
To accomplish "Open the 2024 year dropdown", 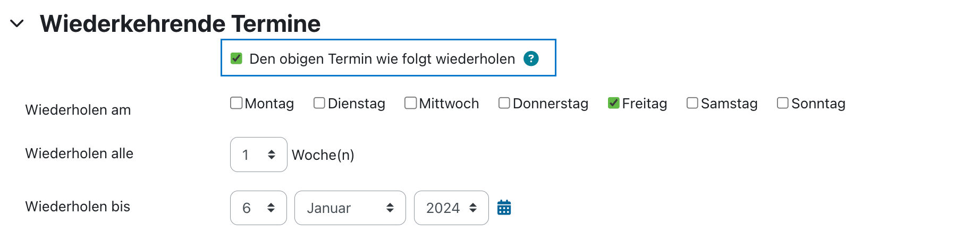I will point(451,208).
